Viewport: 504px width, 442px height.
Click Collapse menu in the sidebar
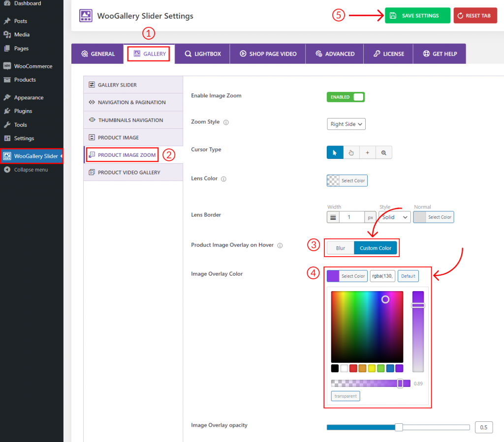pos(31,170)
